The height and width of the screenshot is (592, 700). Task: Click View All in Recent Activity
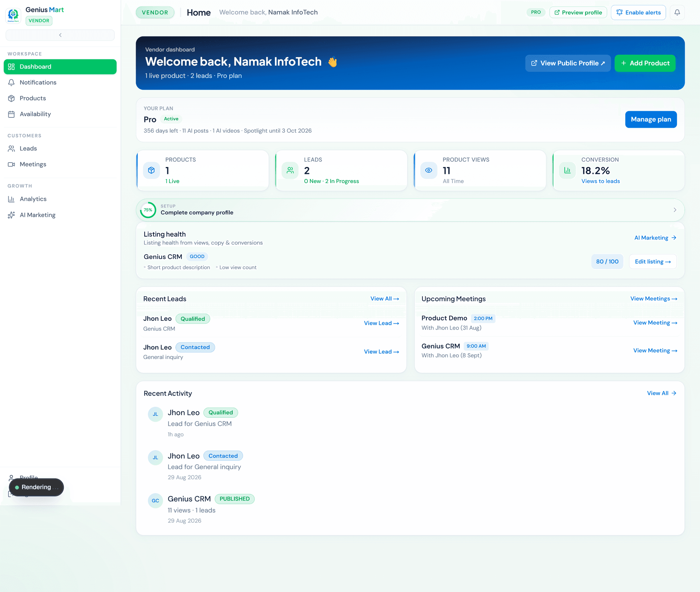pos(662,393)
